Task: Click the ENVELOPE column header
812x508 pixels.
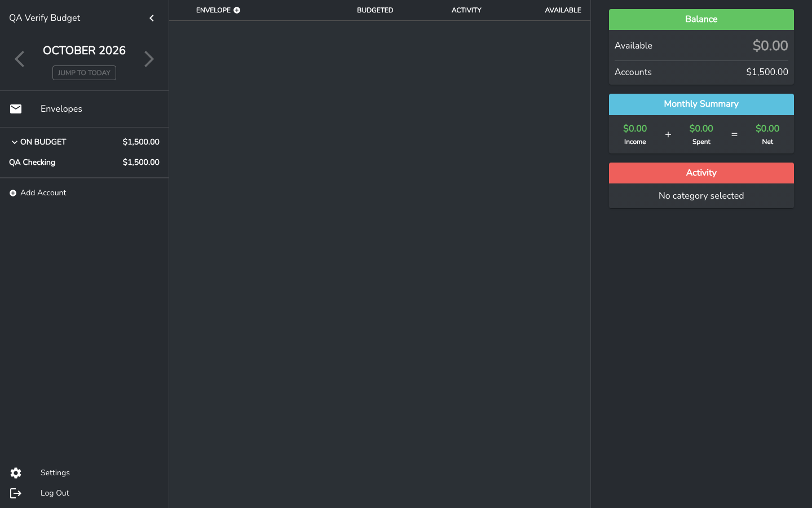Action: tap(213, 10)
